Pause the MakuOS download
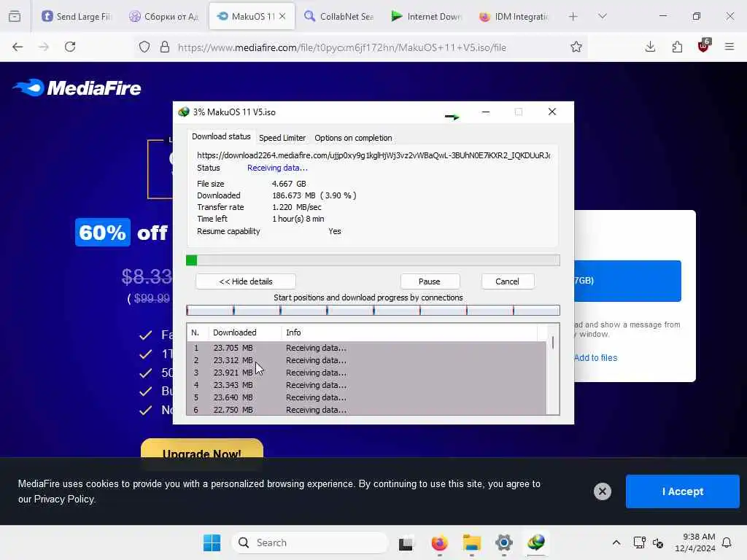This screenshot has height=560, width=747. (x=430, y=281)
